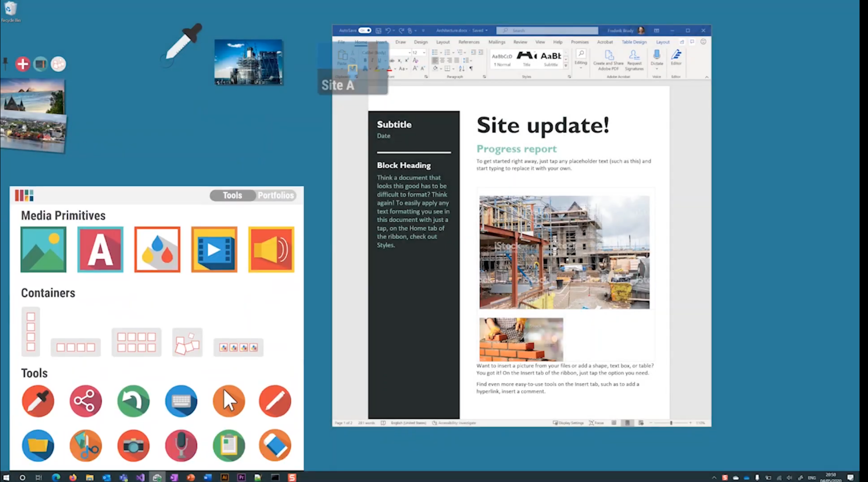The width and height of the screenshot is (868, 482).
Task: Open the References ribbon tab
Action: (x=469, y=42)
